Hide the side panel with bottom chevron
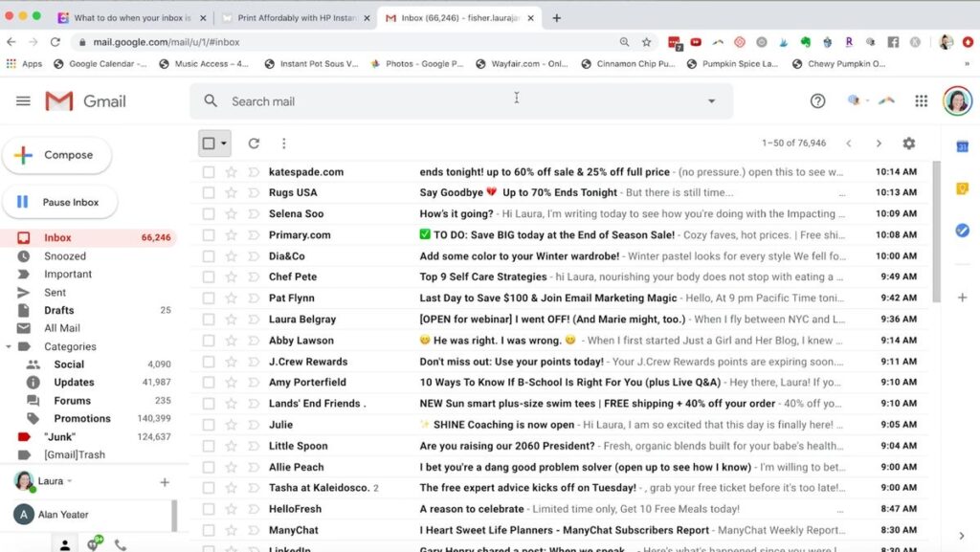Screen dimensions: 980x552 (x=961, y=535)
